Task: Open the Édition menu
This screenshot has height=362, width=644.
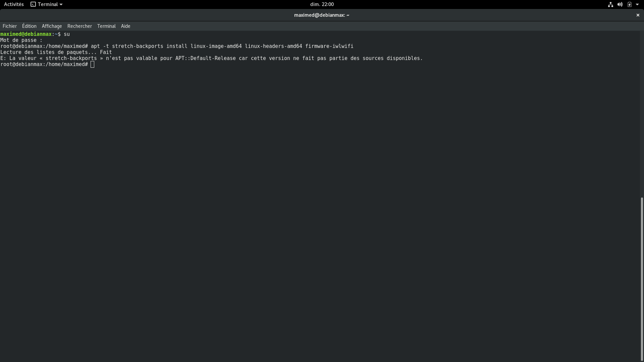Action: tap(29, 26)
